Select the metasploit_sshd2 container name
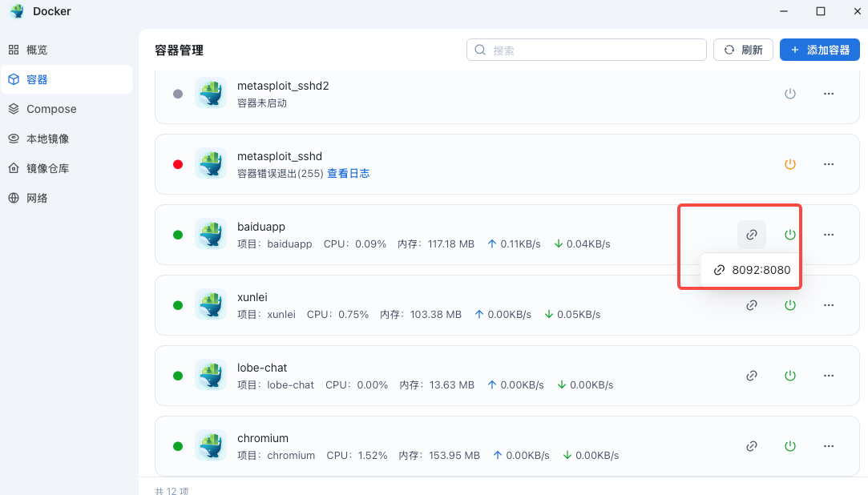The image size is (868, 495). pyautogui.click(x=283, y=86)
